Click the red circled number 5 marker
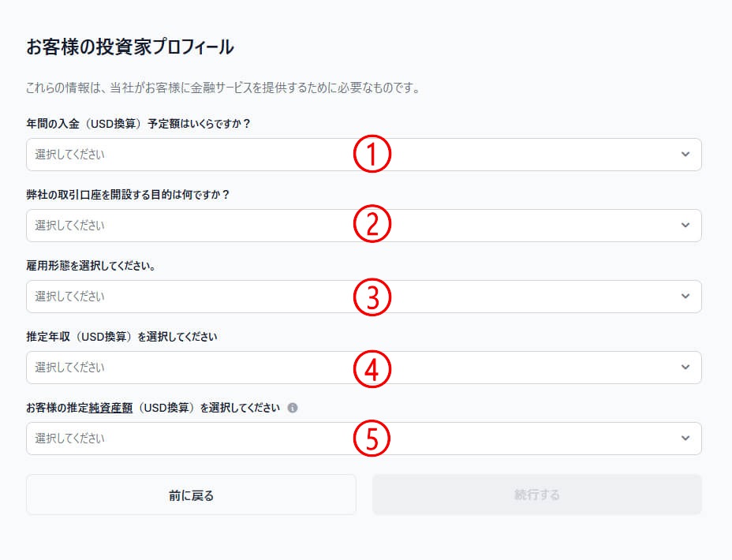This screenshot has height=560, width=732. point(372,439)
